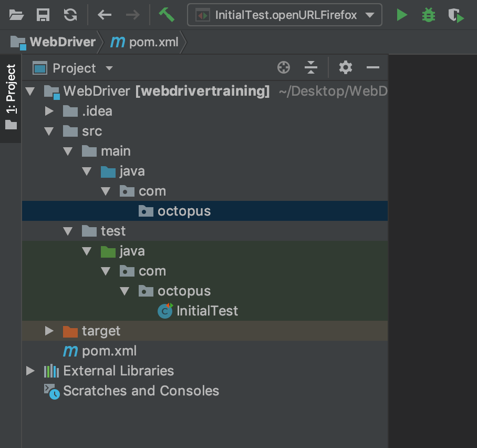This screenshot has width=477, height=448.
Task: Run the configuration with green play button
Action: click(402, 15)
